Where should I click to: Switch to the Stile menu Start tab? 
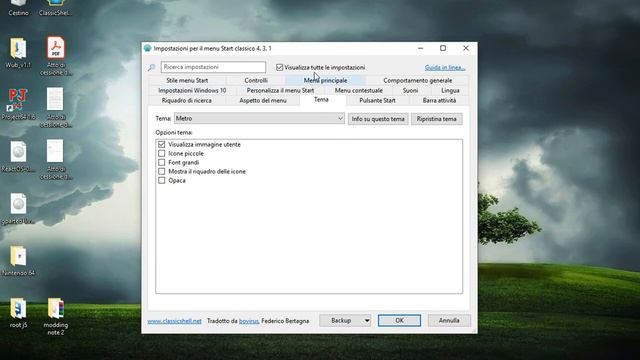tap(187, 80)
